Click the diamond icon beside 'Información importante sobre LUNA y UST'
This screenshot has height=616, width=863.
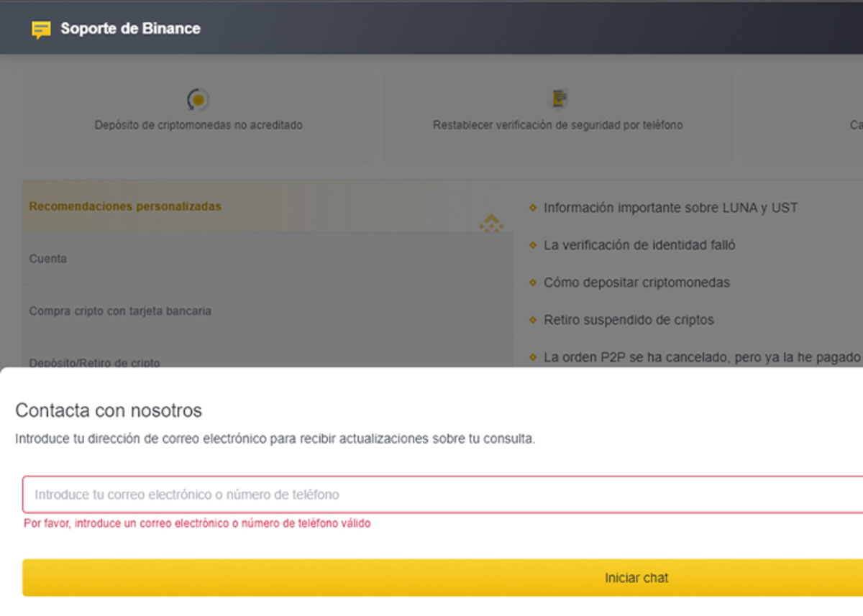pos(532,207)
